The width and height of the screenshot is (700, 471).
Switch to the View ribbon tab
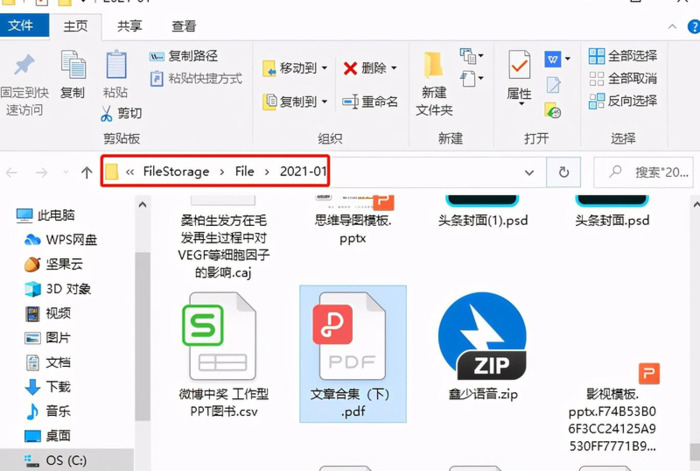coord(184,26)
